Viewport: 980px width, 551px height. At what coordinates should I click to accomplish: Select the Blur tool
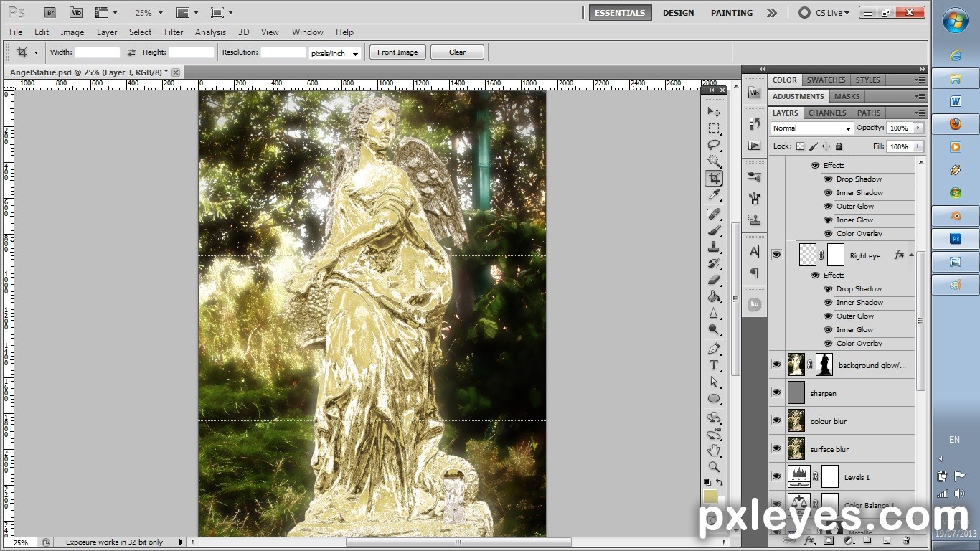pos(714,313)
